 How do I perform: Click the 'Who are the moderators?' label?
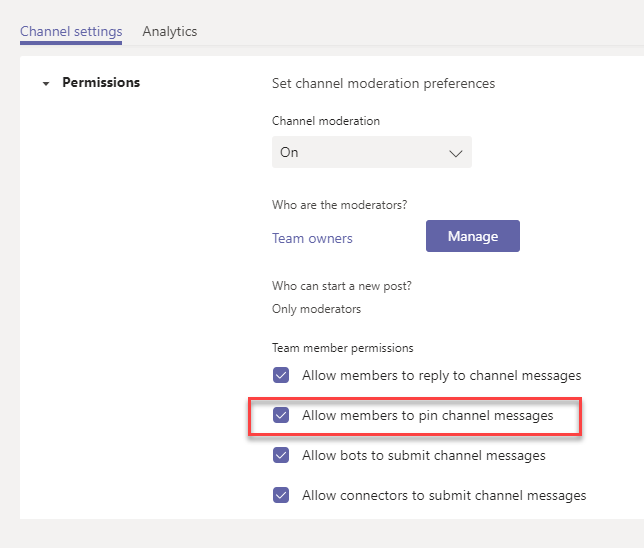(x=340, y=205)
